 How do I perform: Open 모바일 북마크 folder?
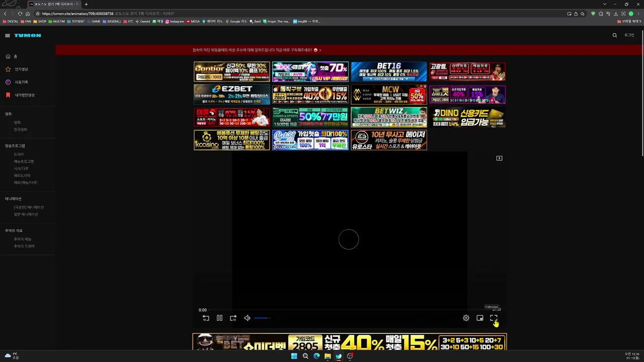tap(629, 22)
